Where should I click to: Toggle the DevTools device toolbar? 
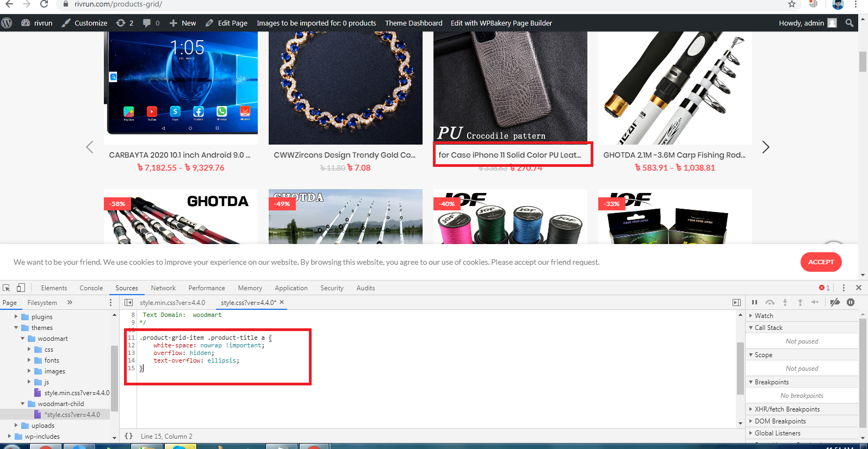pos(21,288)
